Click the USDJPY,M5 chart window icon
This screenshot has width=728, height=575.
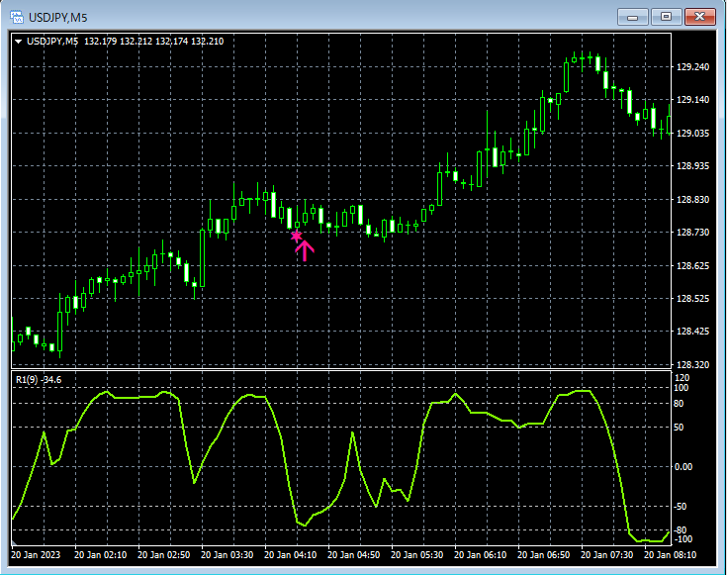(17, 18)
